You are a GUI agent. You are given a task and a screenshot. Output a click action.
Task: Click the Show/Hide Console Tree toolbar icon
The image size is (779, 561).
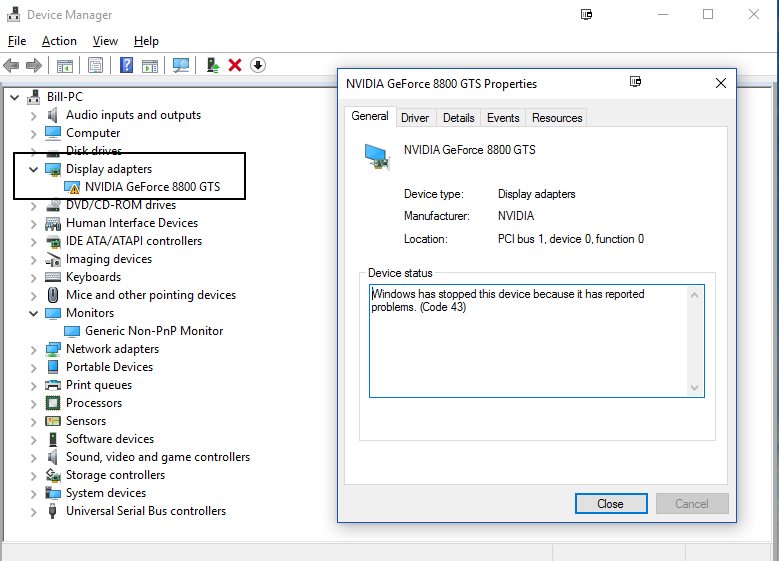pyautogui.click(x=65, y=65)
